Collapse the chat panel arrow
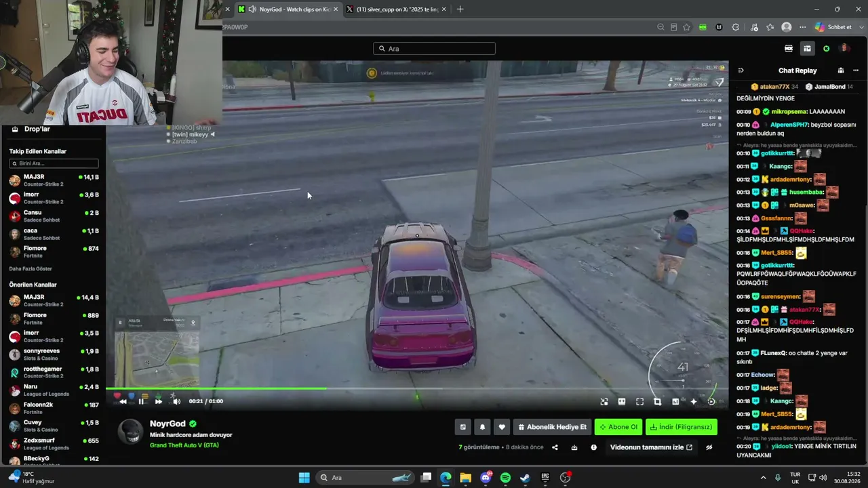Screen dimensions: 868x488 [x=741, y=70]
